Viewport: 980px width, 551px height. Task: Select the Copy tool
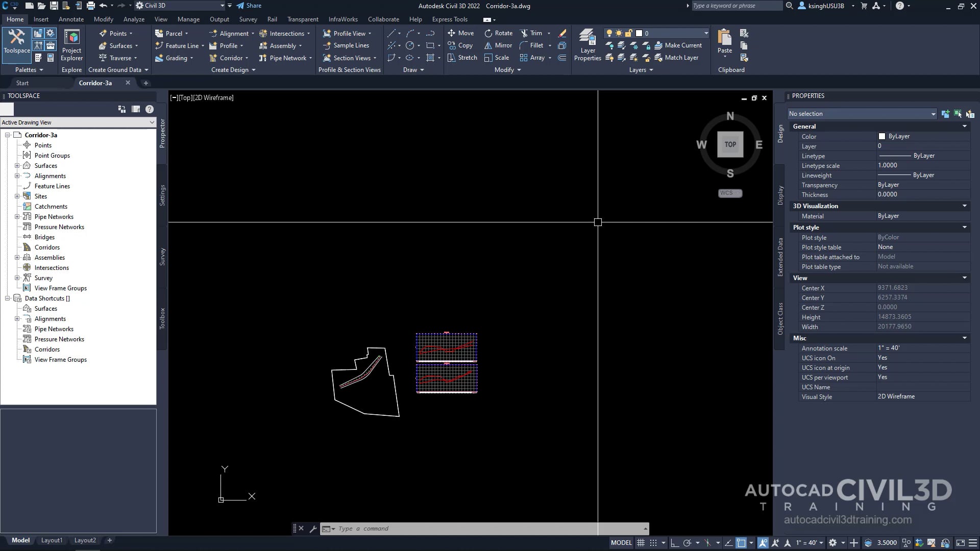pos(462,45)
